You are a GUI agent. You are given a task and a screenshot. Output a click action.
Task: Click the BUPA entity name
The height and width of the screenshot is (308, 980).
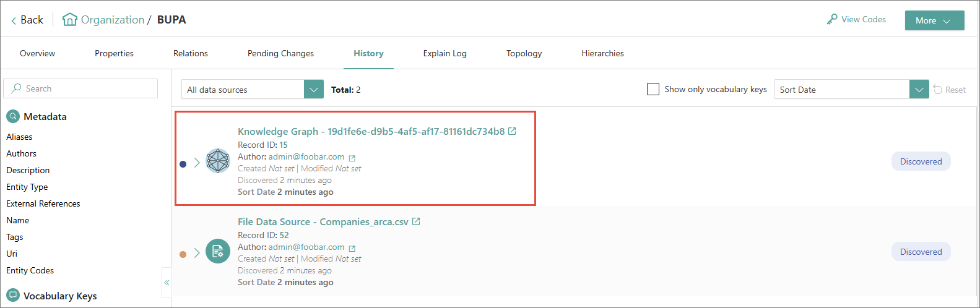point(171,20)
